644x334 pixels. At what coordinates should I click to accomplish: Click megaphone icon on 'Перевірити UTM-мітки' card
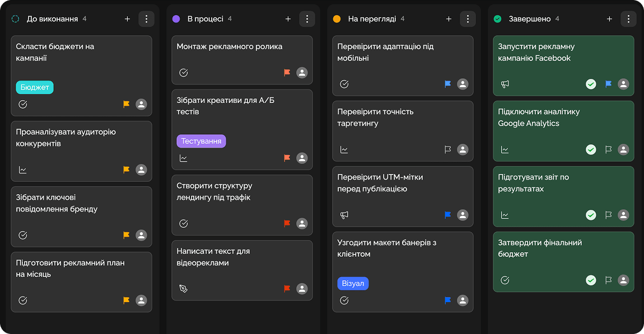(x=344, y=215)
